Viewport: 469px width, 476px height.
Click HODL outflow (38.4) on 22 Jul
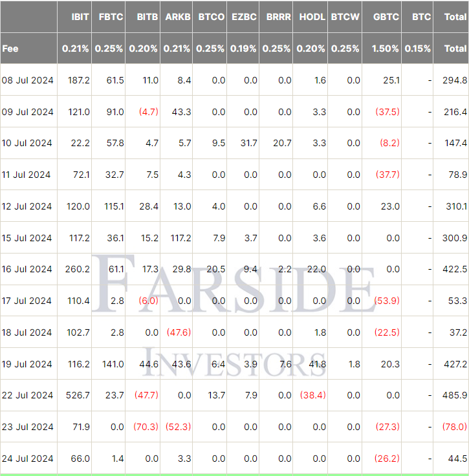click(313, 395)
